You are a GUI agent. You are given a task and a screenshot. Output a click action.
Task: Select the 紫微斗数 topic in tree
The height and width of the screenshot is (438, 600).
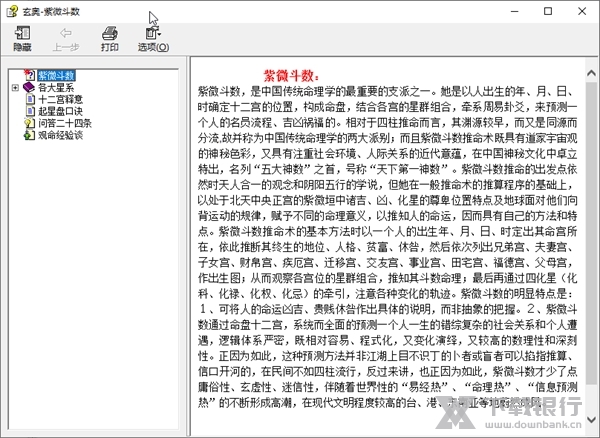tap(56, 75)
